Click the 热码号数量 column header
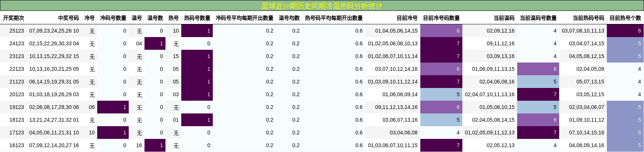The image size is (644, 152). (x=197, y=18)
